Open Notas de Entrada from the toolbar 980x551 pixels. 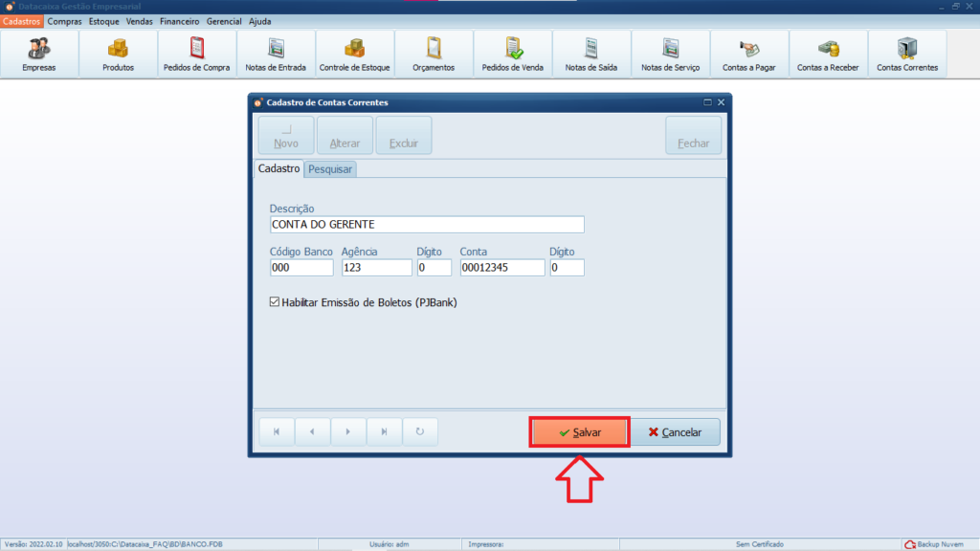(x=276, y=54)
